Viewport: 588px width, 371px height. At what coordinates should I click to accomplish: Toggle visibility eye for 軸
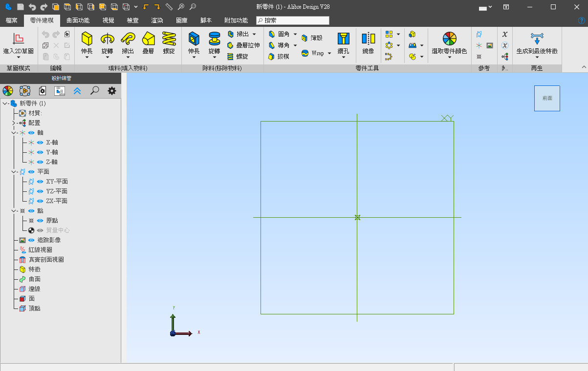pyautogui.click(x=31, y=133)
